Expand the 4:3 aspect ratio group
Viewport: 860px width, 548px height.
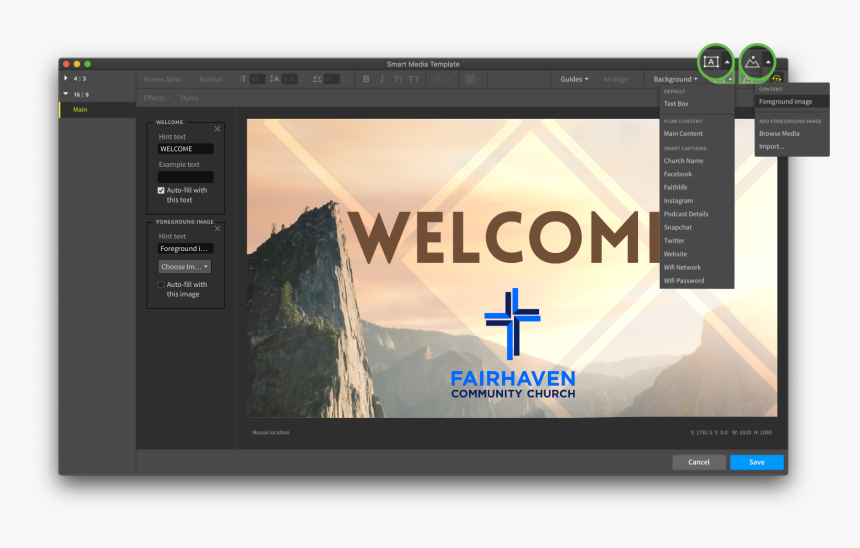66,78
